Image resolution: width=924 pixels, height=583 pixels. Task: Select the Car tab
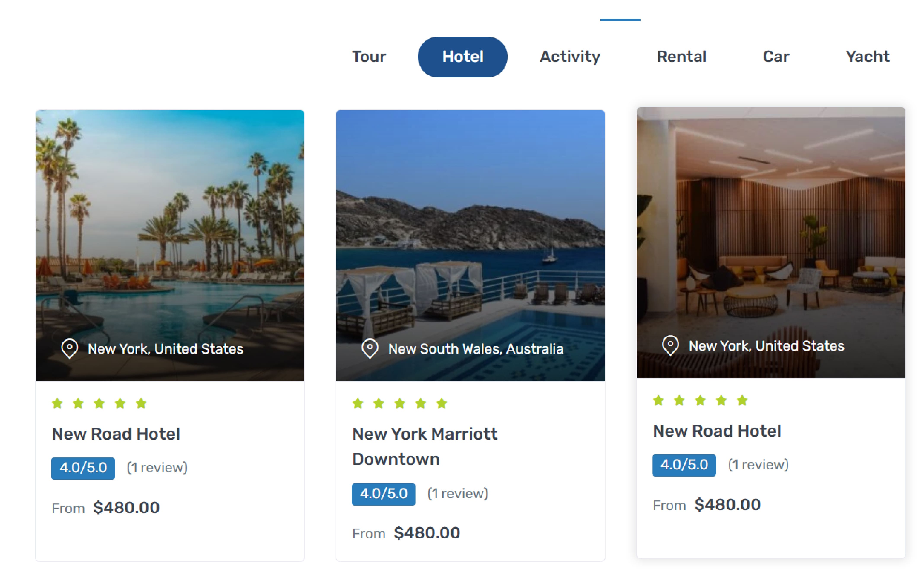pos(776,57)
